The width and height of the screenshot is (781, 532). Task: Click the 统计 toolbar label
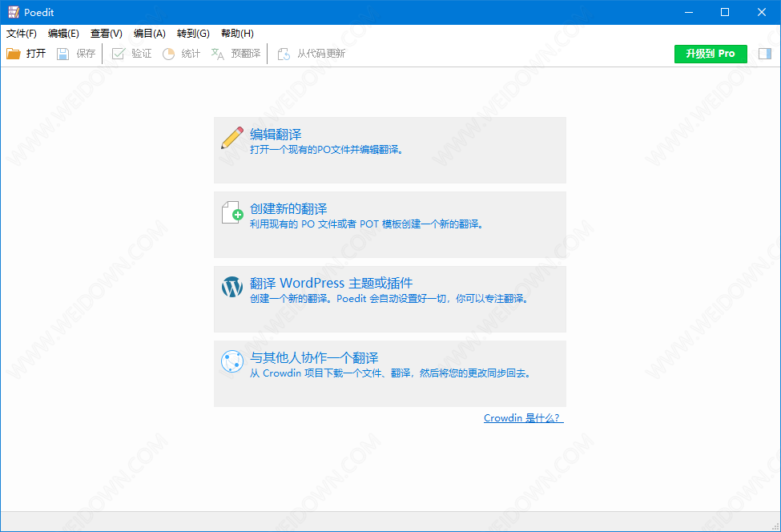(191, 54)
